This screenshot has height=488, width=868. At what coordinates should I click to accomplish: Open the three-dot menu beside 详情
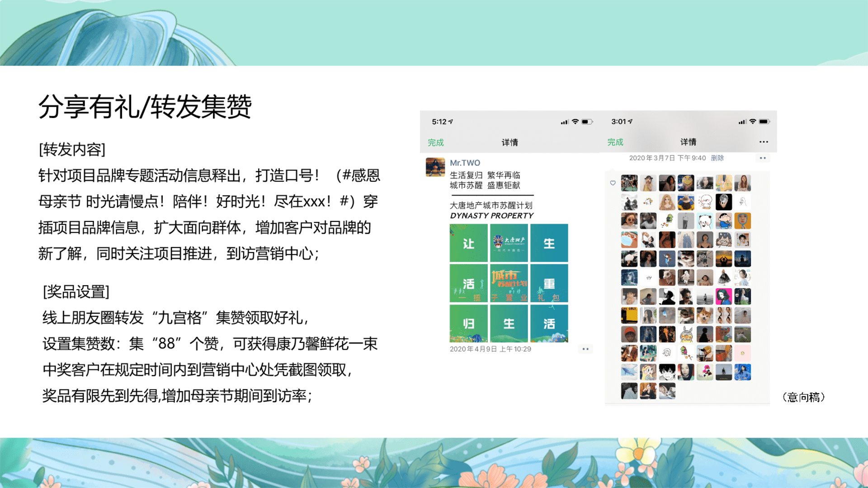pos(764,142)
